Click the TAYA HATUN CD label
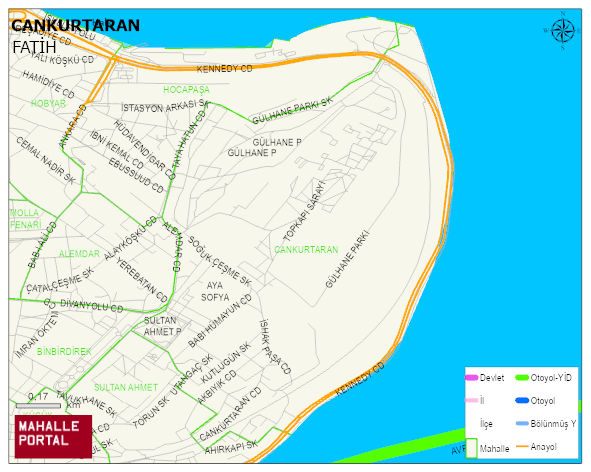This screenshot has width=591, height=472. pos(190,139)
